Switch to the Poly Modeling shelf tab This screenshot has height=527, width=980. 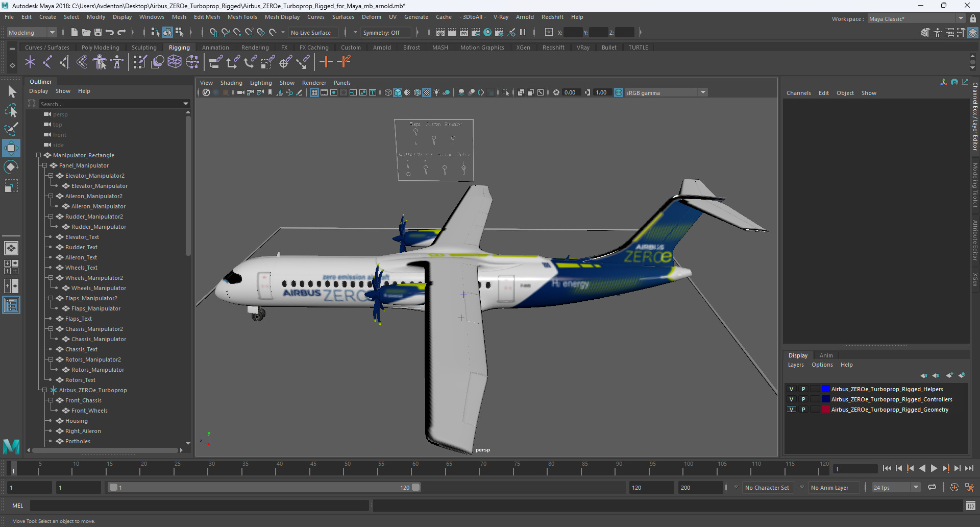pos(100,47)
